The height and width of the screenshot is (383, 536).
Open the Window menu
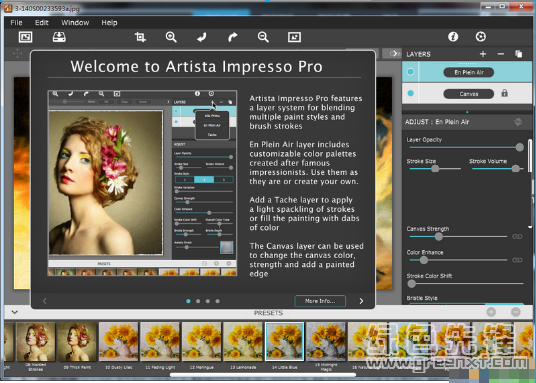pos(75,23)
